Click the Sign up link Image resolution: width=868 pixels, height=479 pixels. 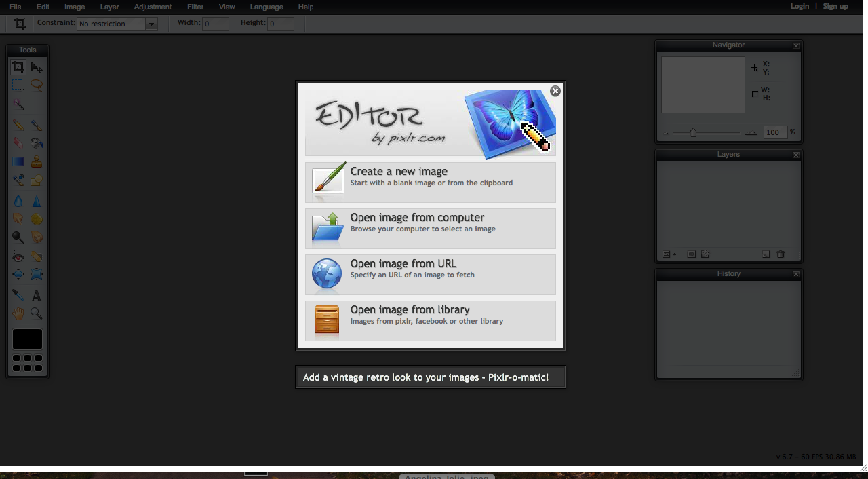(835, 6)
